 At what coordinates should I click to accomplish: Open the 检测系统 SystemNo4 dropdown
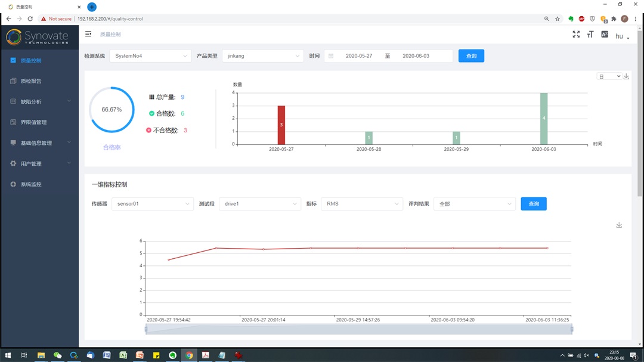tap(150, 56)
